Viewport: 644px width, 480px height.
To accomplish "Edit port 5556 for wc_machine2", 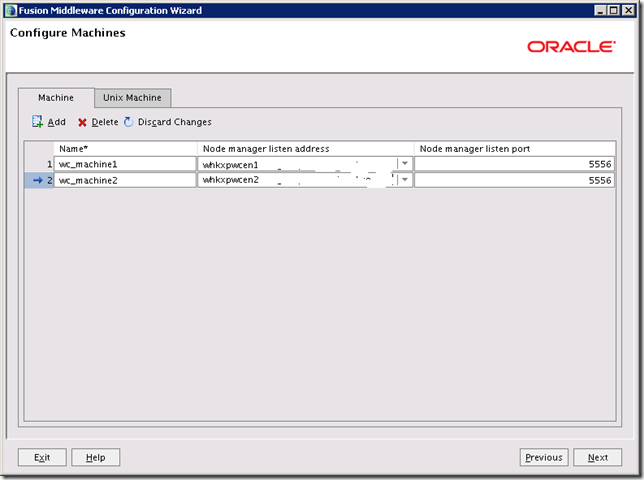I will click(x=514, y=180).
